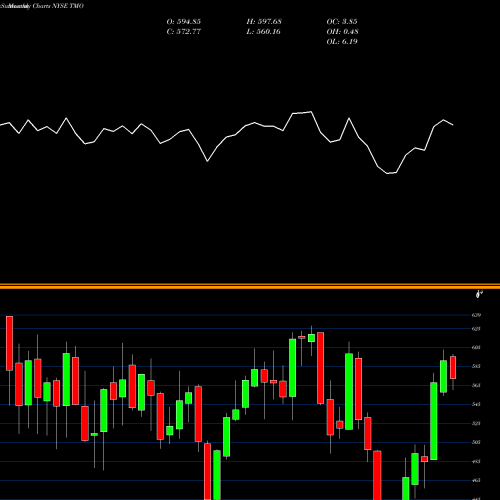Click the 'OH: 0.48' reading
The width and height of the screenshot is (500, 500).
tap(343, 32)
